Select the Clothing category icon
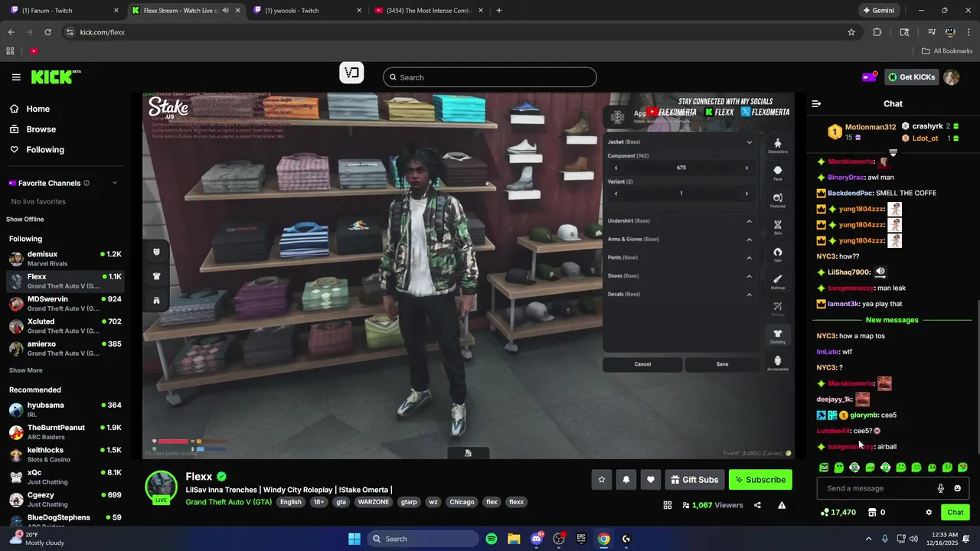 tap(778, 336)
